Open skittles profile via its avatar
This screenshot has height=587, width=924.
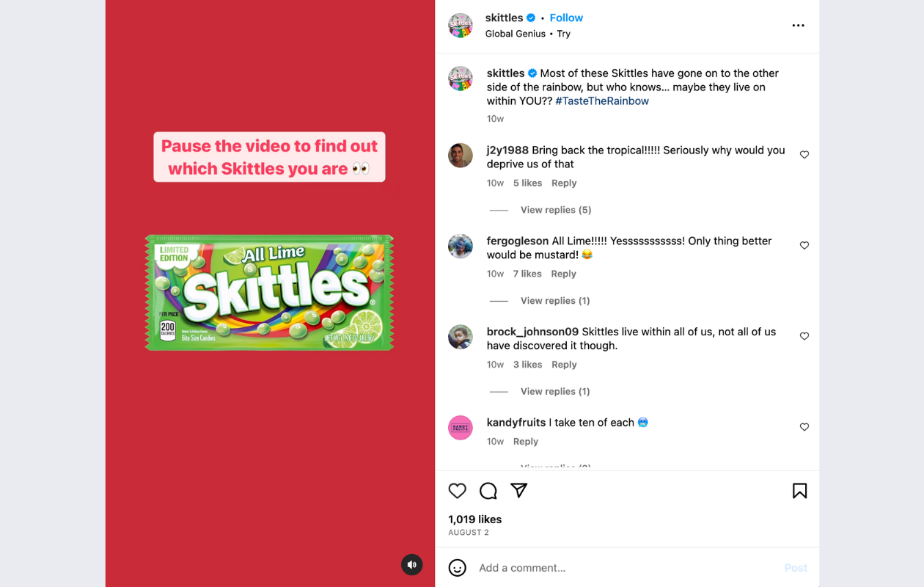tap(460, 25)
